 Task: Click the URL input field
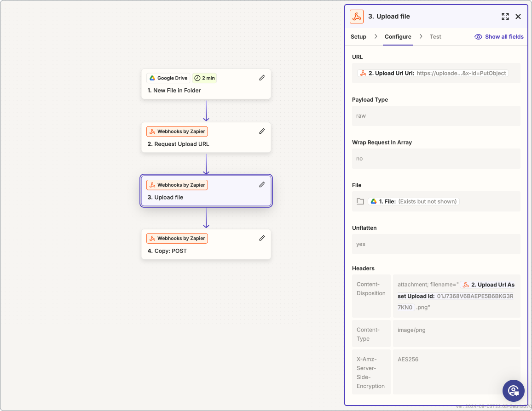436,73
